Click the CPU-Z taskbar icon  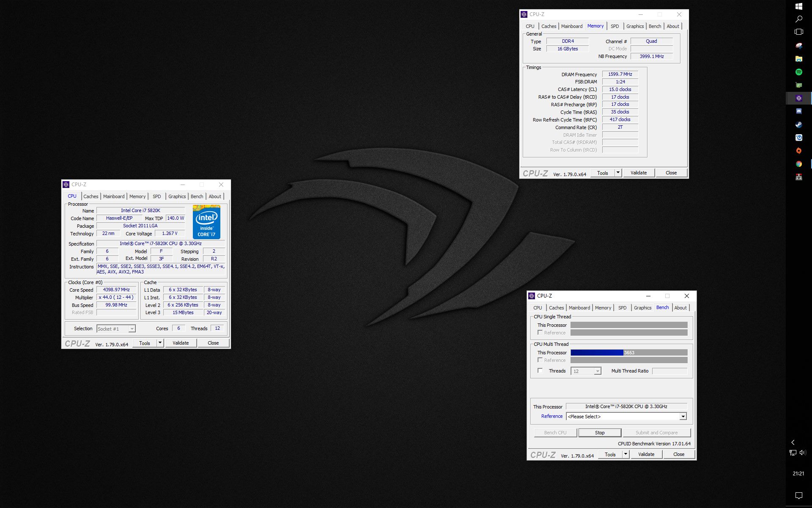798,98
